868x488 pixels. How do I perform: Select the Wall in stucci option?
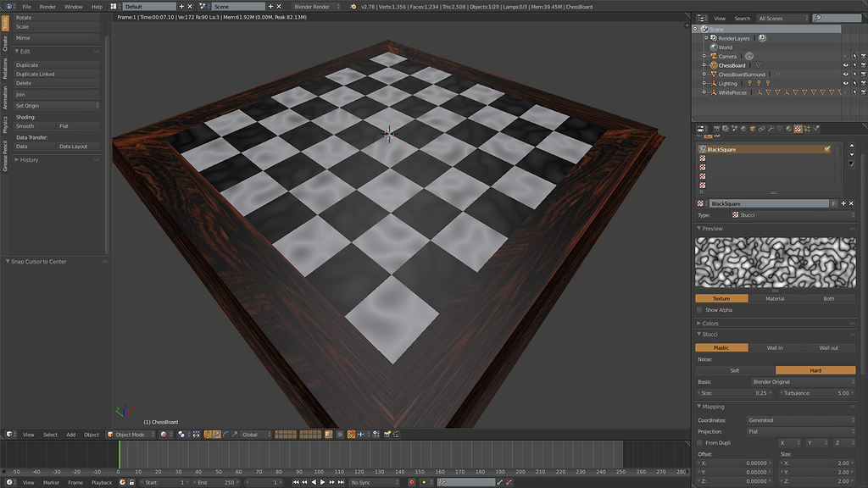point(775,348)
